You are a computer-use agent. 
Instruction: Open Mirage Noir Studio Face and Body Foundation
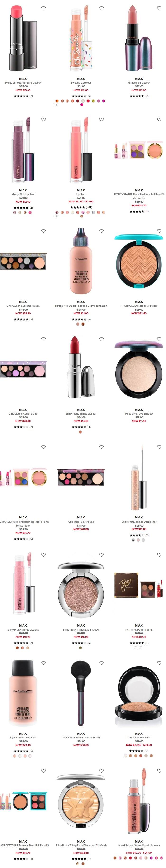[81, 306]
